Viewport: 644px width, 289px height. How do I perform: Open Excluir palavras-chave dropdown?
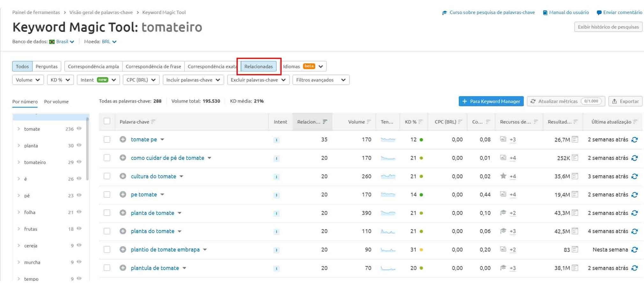point(258,80)
